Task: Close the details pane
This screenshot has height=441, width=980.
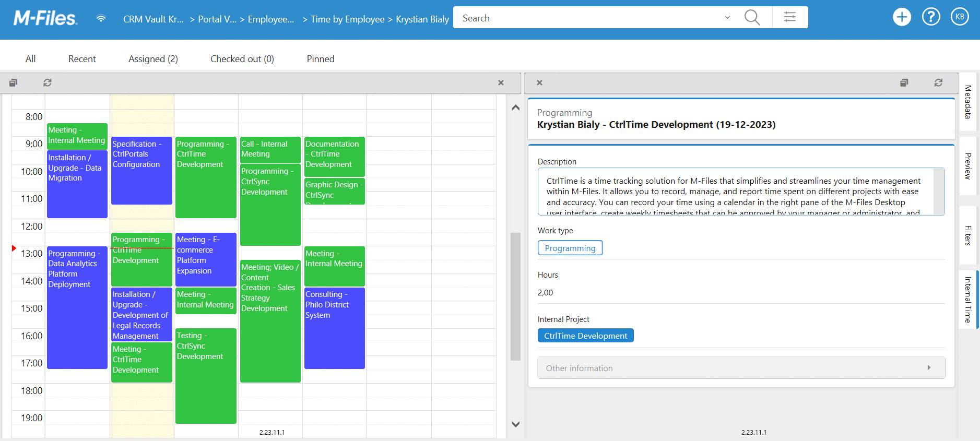Action: [x=539, y=82]
